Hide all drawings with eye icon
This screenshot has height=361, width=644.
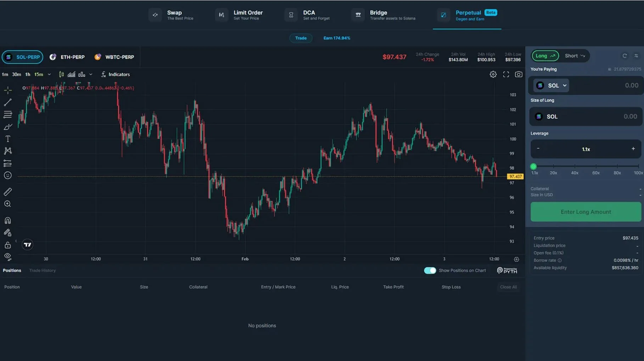coord(8,256)
